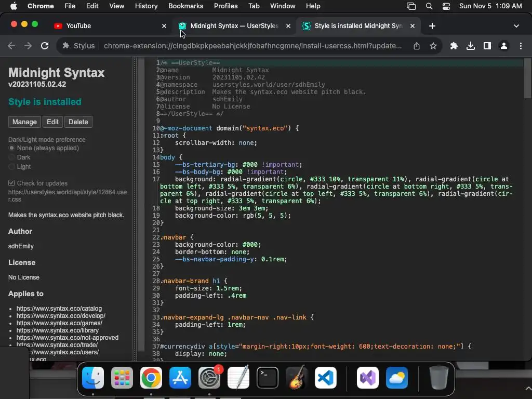Open a new tab with plus button
This screenshot has height=399, width=532.
coord(432,26)
